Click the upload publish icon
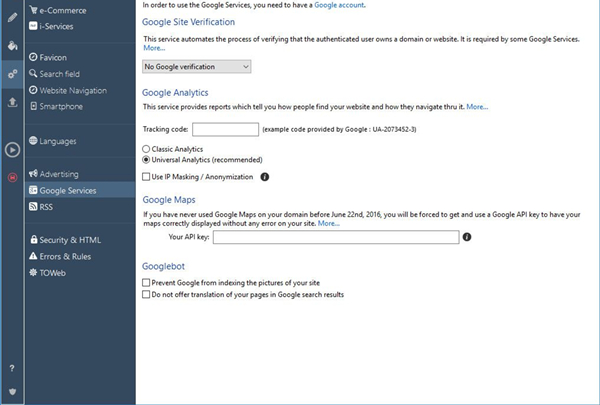This screenshot has width=600, height=405. [12, 102]
